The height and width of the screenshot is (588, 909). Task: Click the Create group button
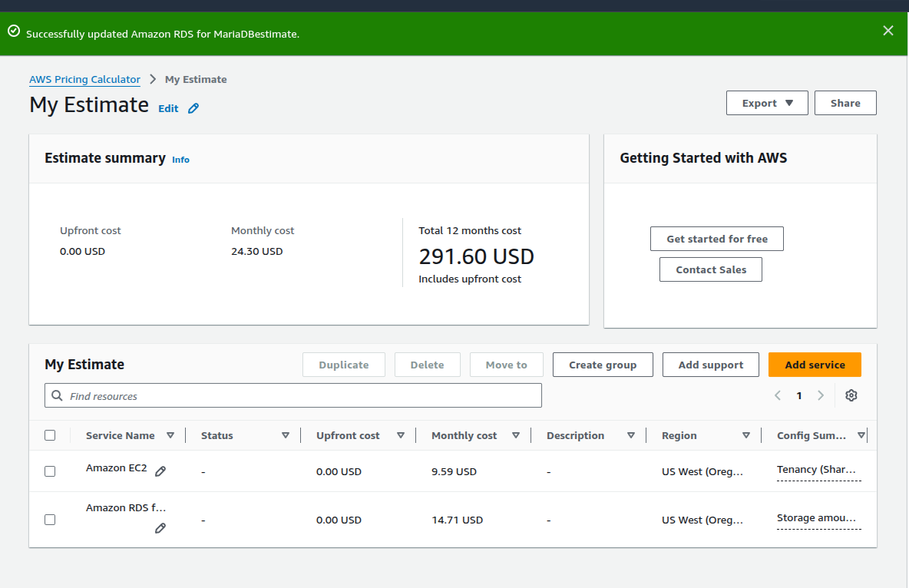point(603,365)
